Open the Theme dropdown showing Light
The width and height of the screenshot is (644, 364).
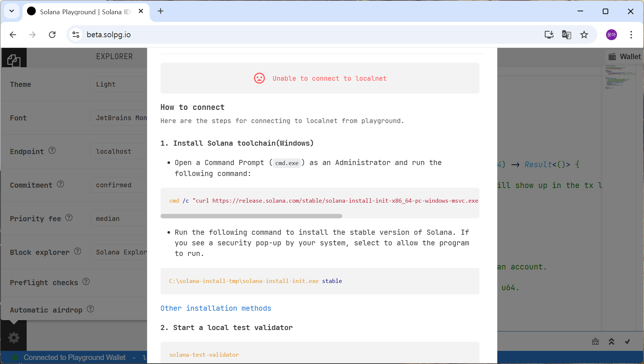tap(119, 84)
